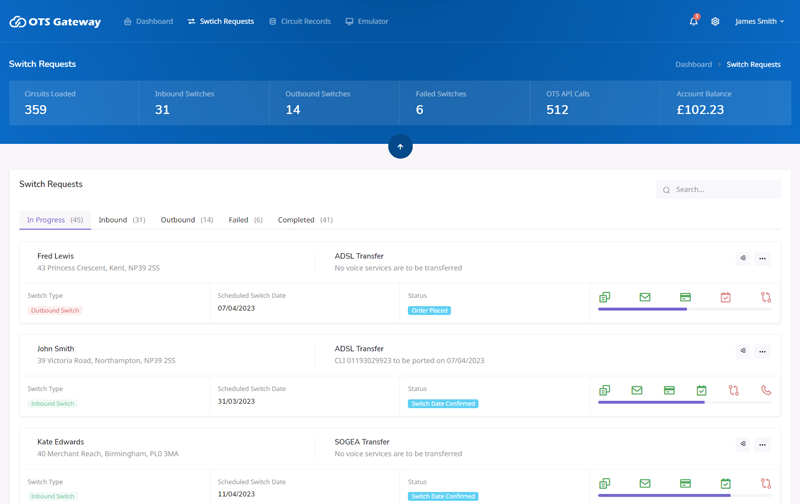Click Fred Lewis's green envelope icon
This screenshot has height=504, width=800.
645,297
